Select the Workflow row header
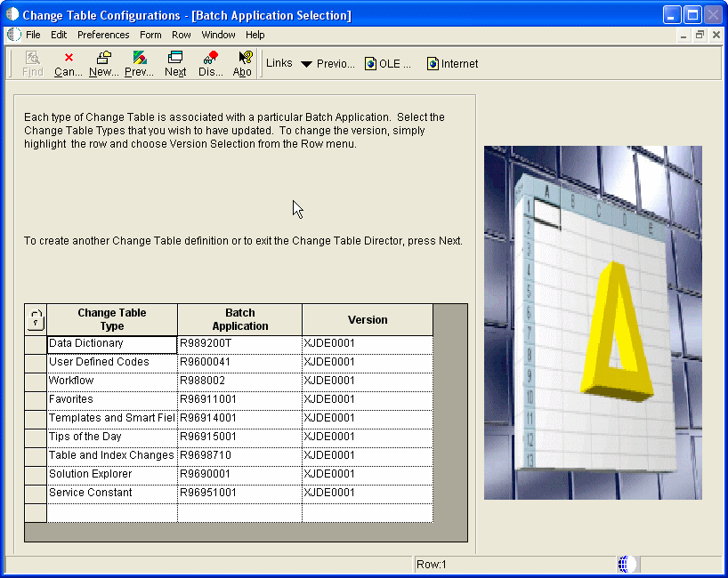Viewport: 728px width, 578px height. pyautogui.click(x=36, y=381)
